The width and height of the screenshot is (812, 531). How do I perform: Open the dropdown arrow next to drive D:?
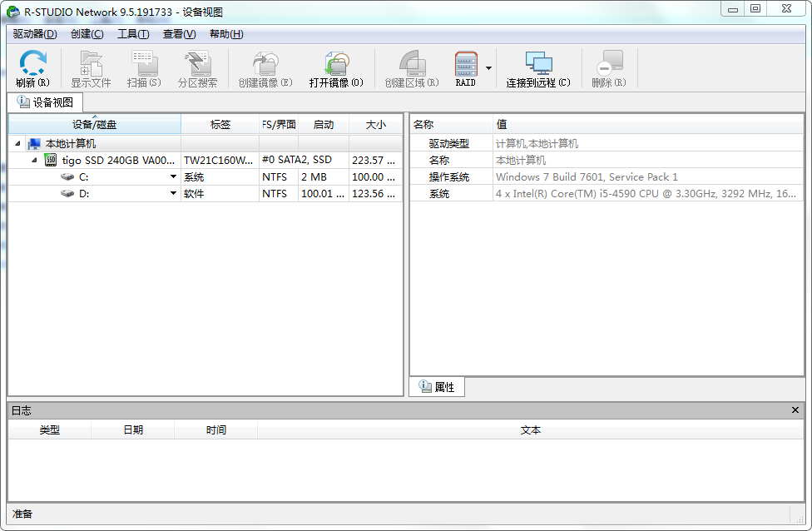172,193
